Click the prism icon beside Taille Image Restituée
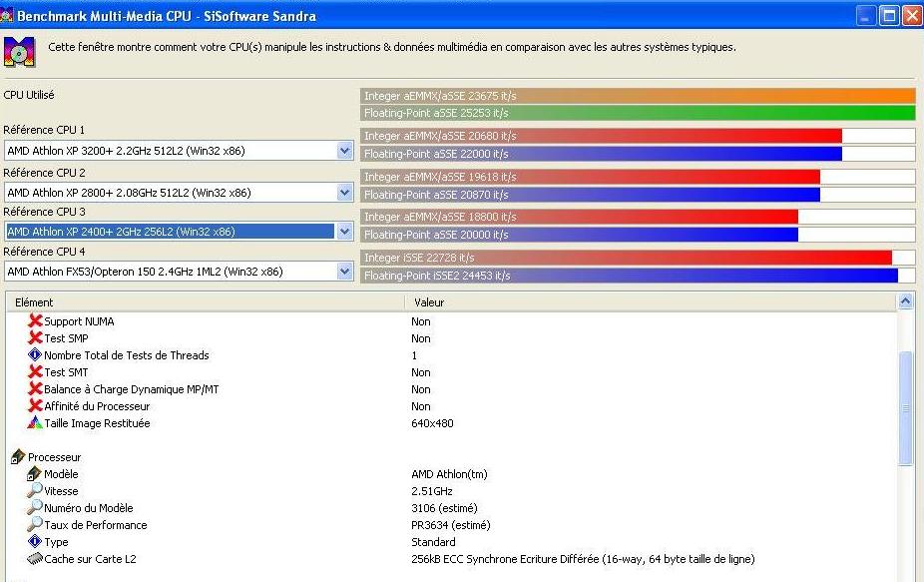 35,423
